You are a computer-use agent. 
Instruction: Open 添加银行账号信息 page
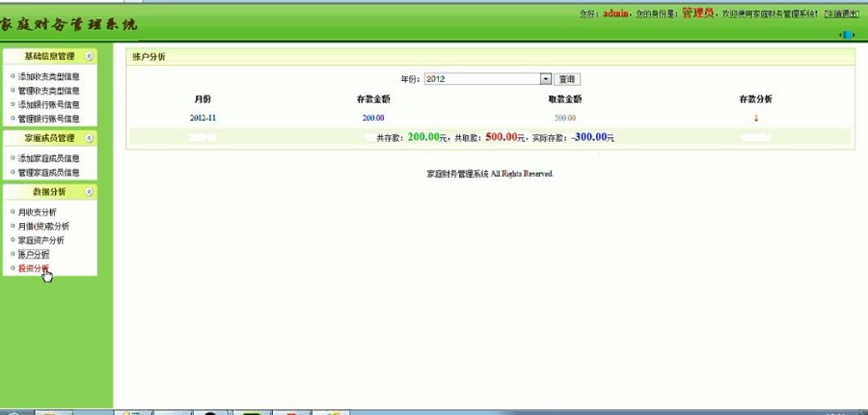[x=49, y=104]
